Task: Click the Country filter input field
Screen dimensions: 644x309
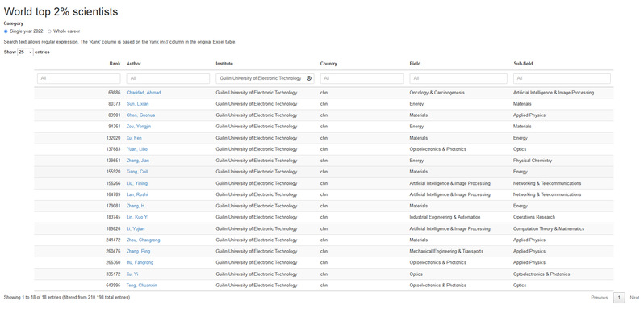Action: coord(362,78)
